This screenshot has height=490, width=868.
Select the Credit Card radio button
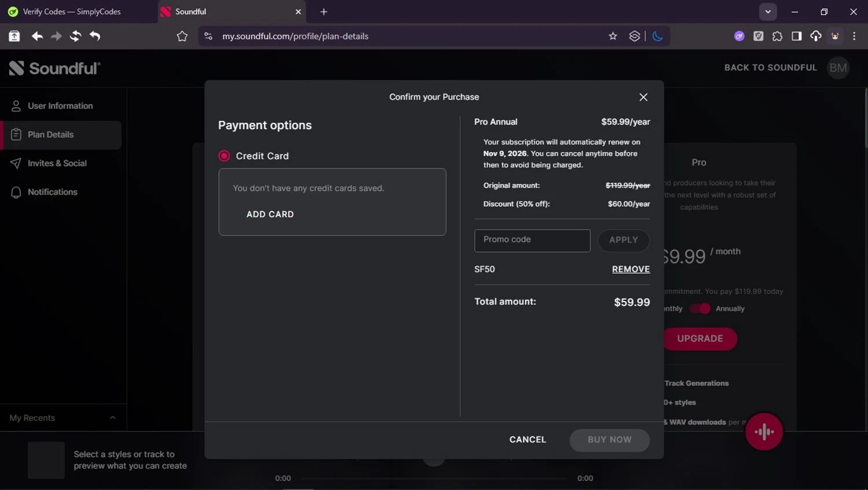[x=224, y=156]
